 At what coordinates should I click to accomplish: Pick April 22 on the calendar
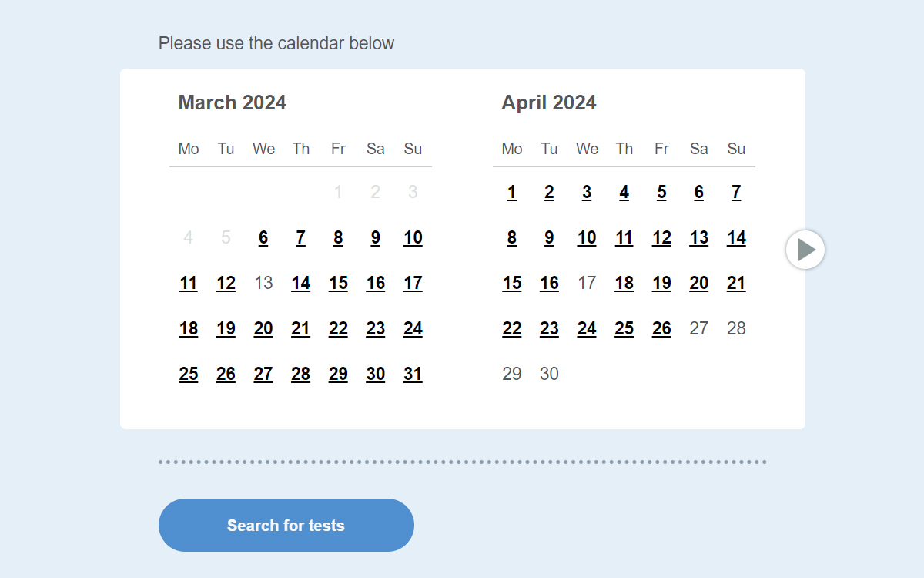point(512,328)
